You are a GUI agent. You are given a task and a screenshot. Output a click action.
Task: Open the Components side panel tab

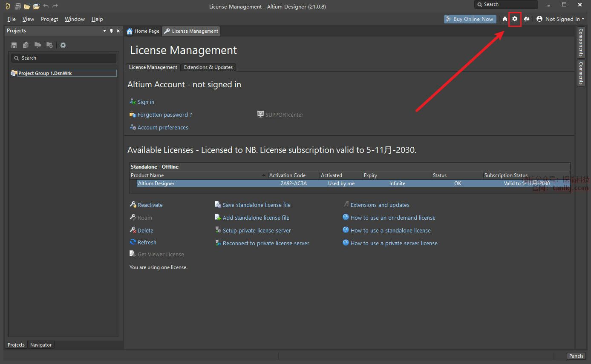(580, 43)
